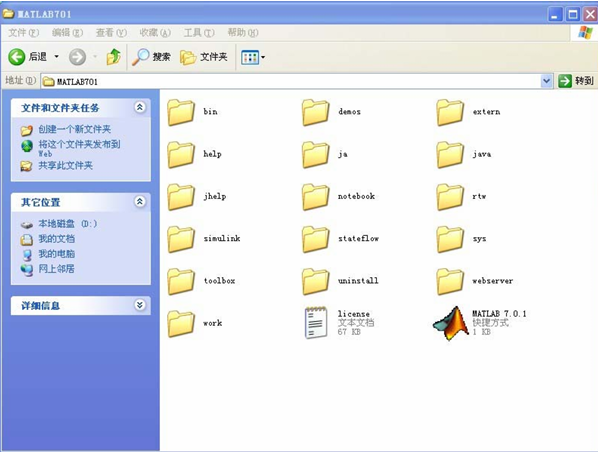Click the 转到 Go button
The height and width of the screenshot is (453, 598).
[576, 81]
